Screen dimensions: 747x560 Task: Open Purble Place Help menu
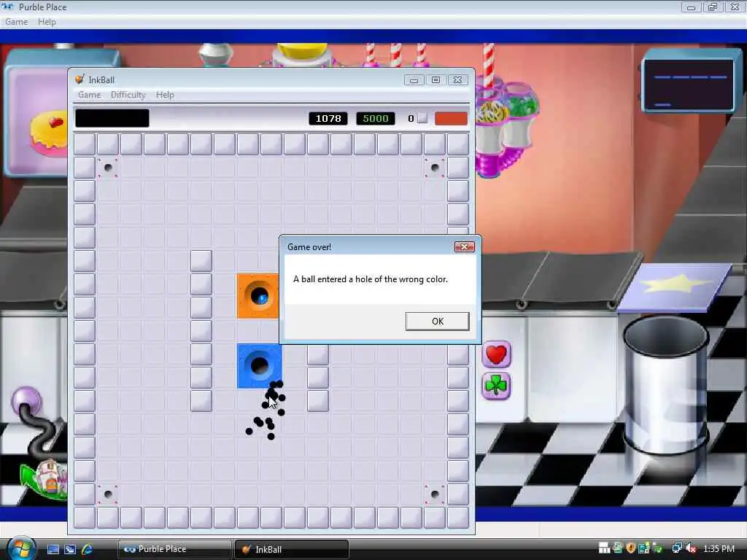click(47, 22)
